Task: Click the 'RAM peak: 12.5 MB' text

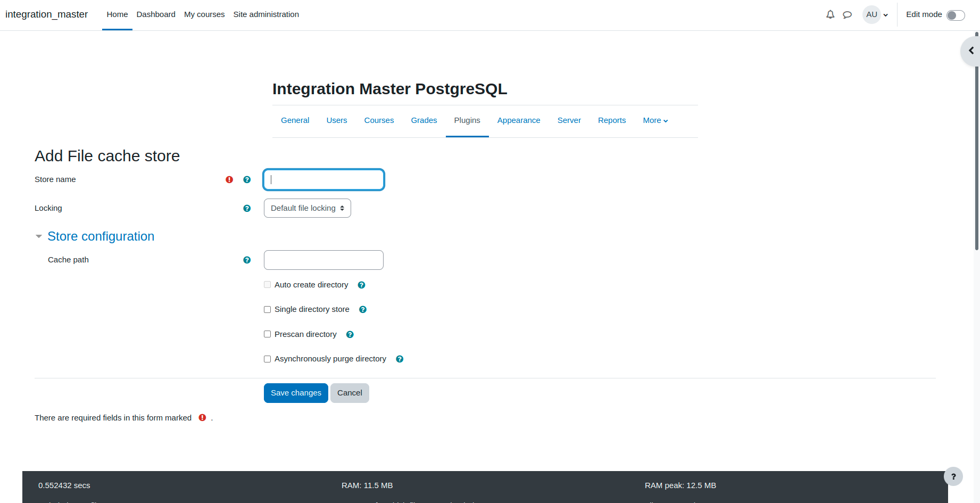Action: tap(680, 485)
